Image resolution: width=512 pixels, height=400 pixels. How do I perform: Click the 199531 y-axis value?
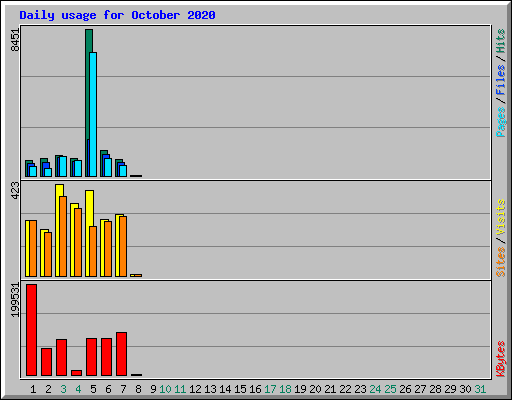(x=15, y=300)
